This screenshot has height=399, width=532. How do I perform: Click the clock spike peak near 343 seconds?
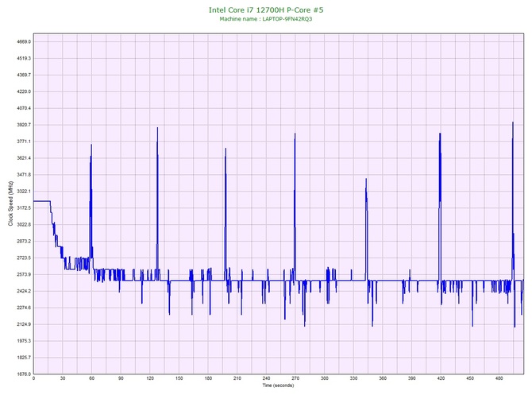[x=366, y=179]
